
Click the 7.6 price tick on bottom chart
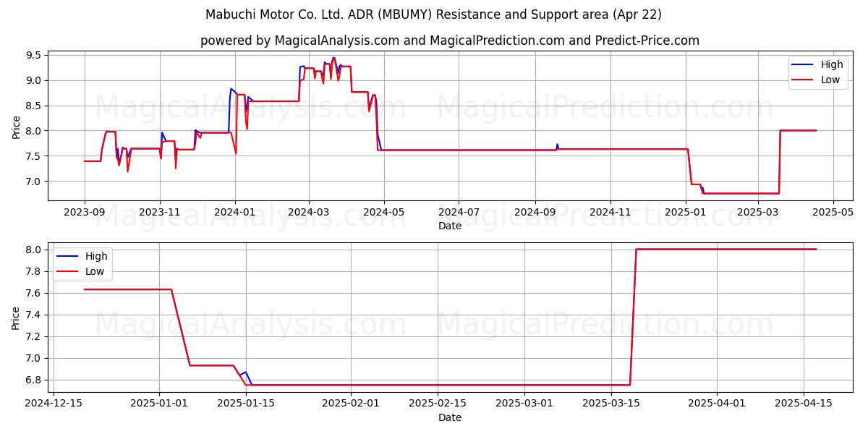[x=35, y=294]
